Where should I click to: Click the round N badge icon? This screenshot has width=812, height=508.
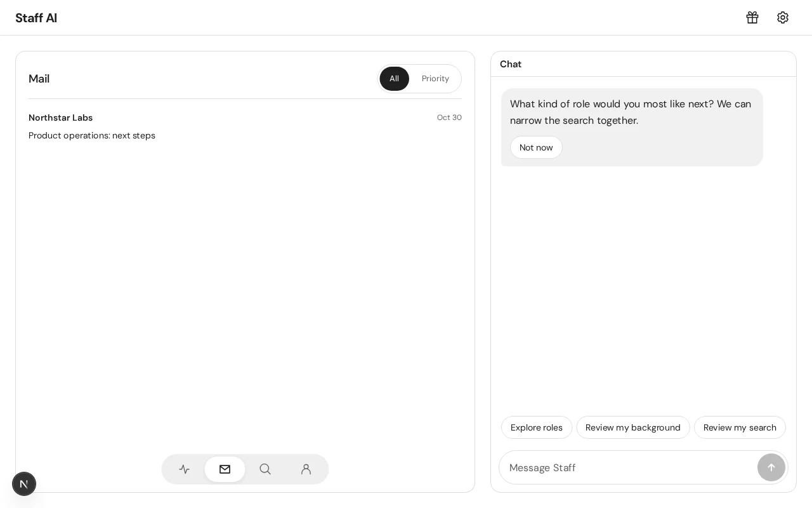pyautogui.click(x=24, y=484)
